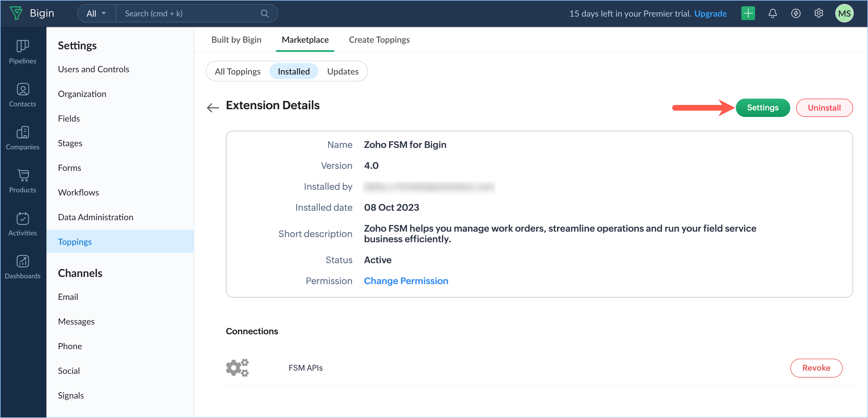Click the green plus quick-create icon

[x=748, y=13]
